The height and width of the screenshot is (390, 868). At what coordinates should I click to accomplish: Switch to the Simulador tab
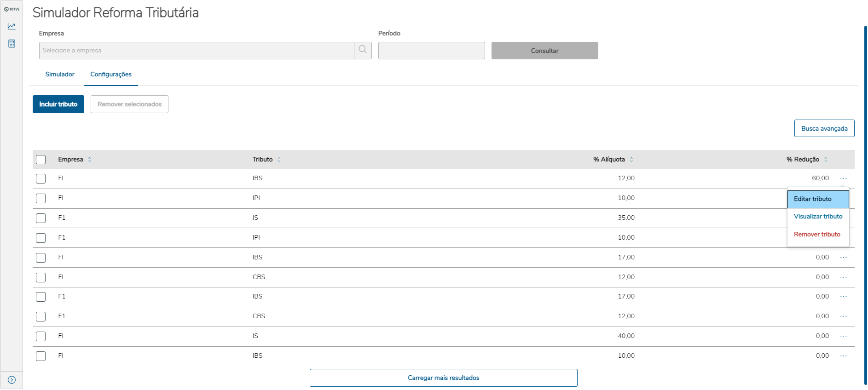click(x=60, y=75)
